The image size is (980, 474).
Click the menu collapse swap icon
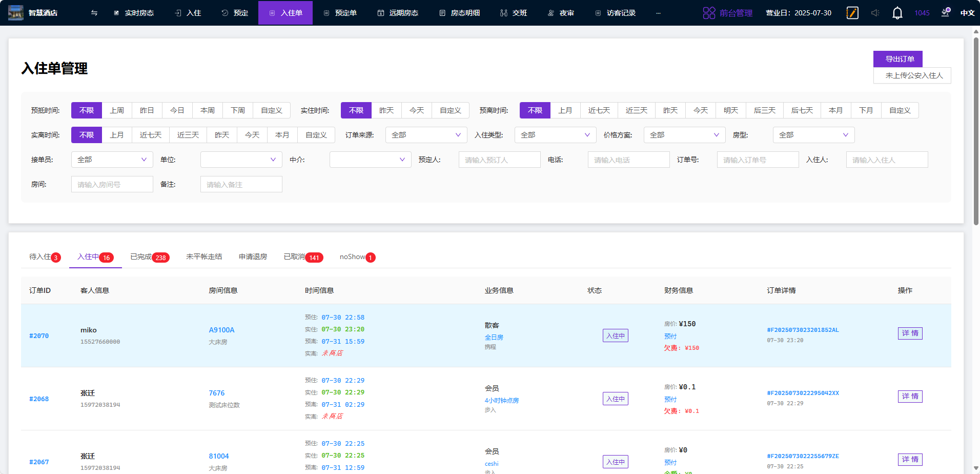(x=94, y=13)
